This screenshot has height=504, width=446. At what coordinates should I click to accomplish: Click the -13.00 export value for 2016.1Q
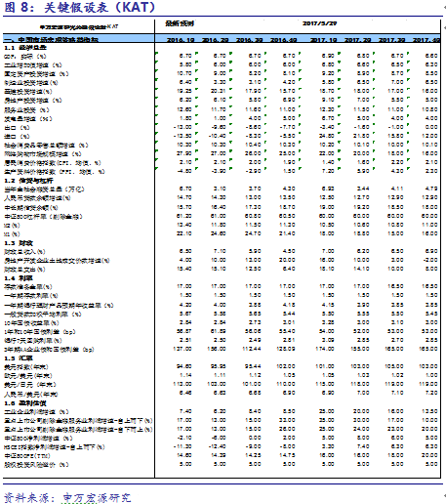click(182, 127)
